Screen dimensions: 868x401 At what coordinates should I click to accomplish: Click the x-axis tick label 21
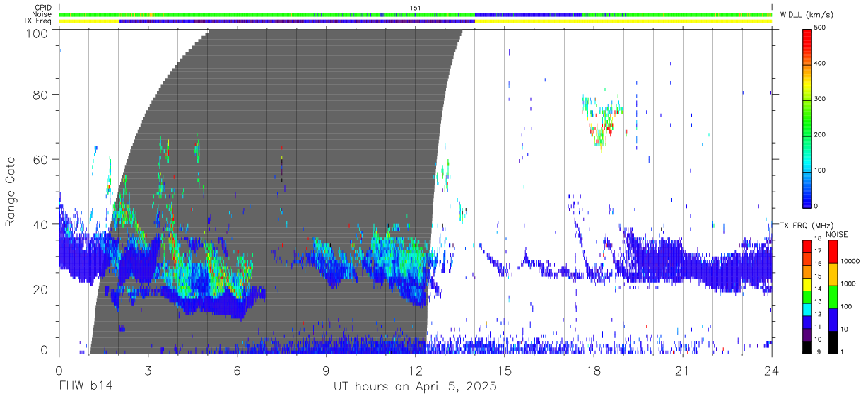tap(683, 371)
